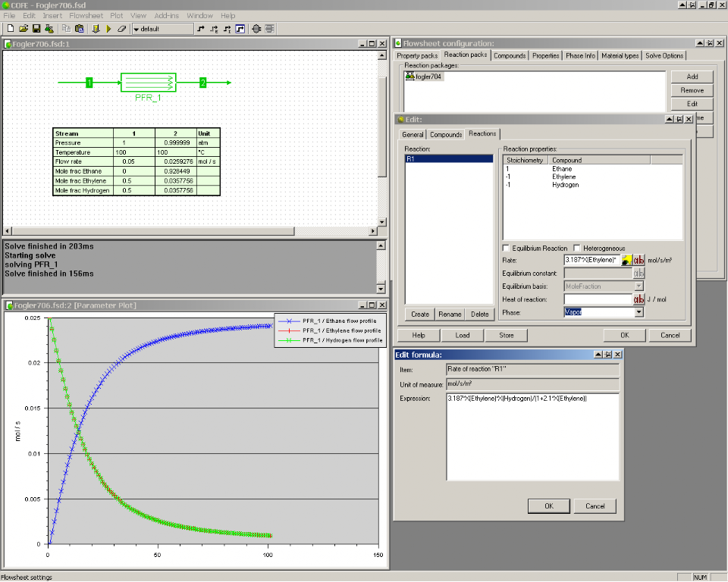Open the Flowsheet menu
Image resolution: width=728 pixels, height=582 pixels.
[86, 15]
